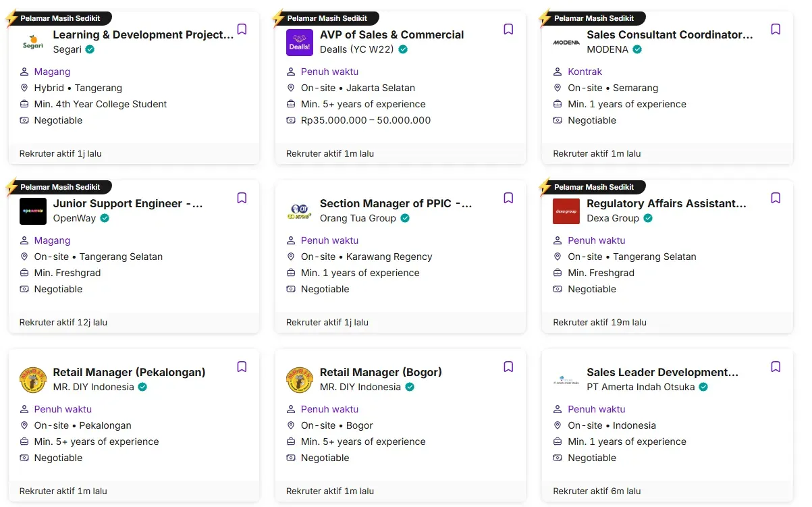
Task: Click the Orang Tua Group company name
Action: pyautogui.click(x=358, y=218)
